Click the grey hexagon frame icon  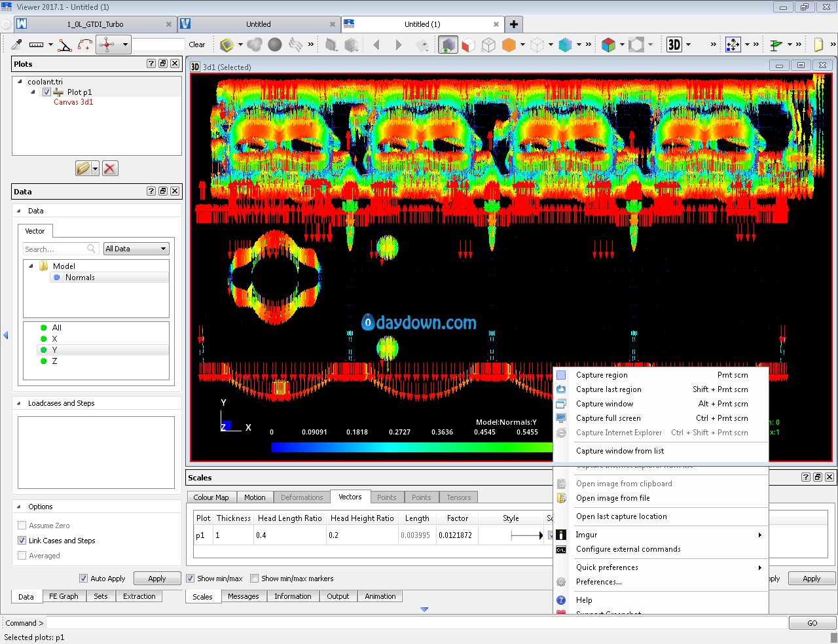(636, 45)
